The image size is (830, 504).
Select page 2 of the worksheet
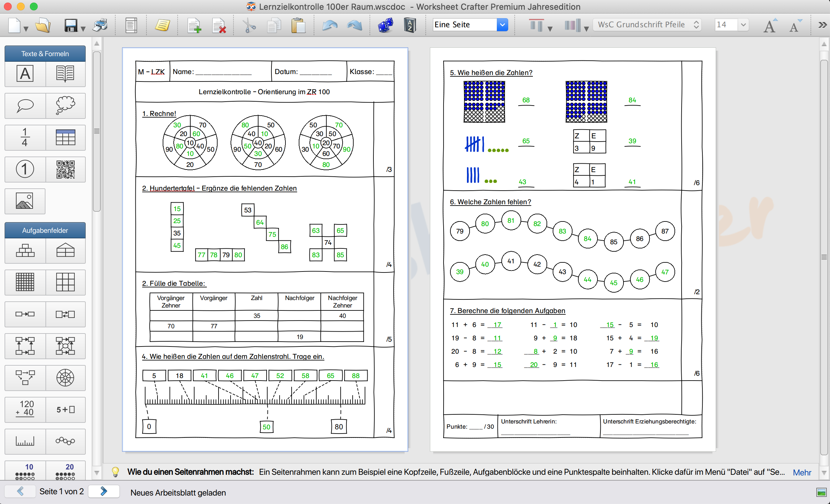[572, 249]
